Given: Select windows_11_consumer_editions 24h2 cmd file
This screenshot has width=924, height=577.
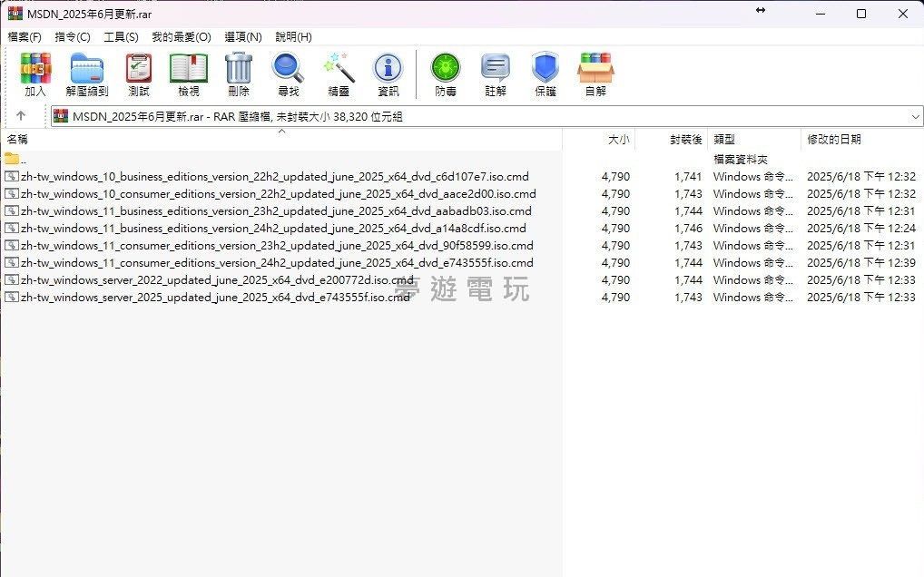Looking at the screenshot, I should point(277,262).
